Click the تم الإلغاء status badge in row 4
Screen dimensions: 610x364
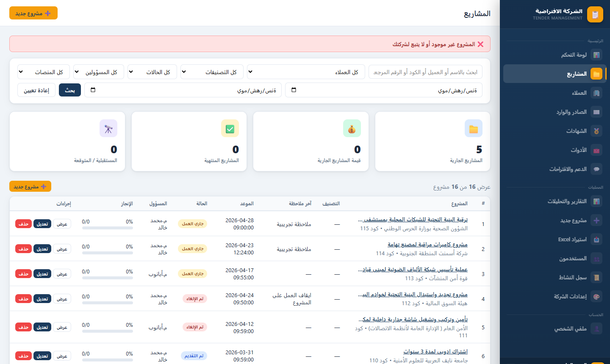click(x=195, y=299)
